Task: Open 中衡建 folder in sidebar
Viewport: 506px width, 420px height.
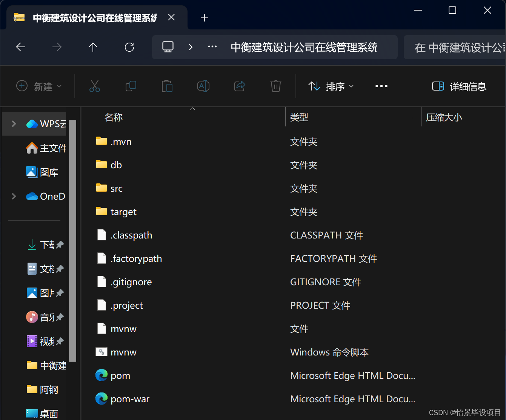Action: (46, 365)
